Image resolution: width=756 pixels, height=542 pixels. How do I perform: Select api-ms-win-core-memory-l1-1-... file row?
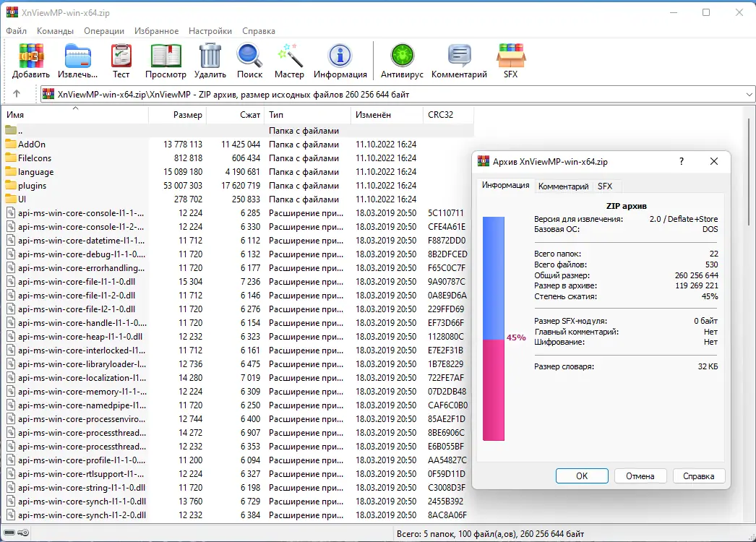tap(239, 392)
